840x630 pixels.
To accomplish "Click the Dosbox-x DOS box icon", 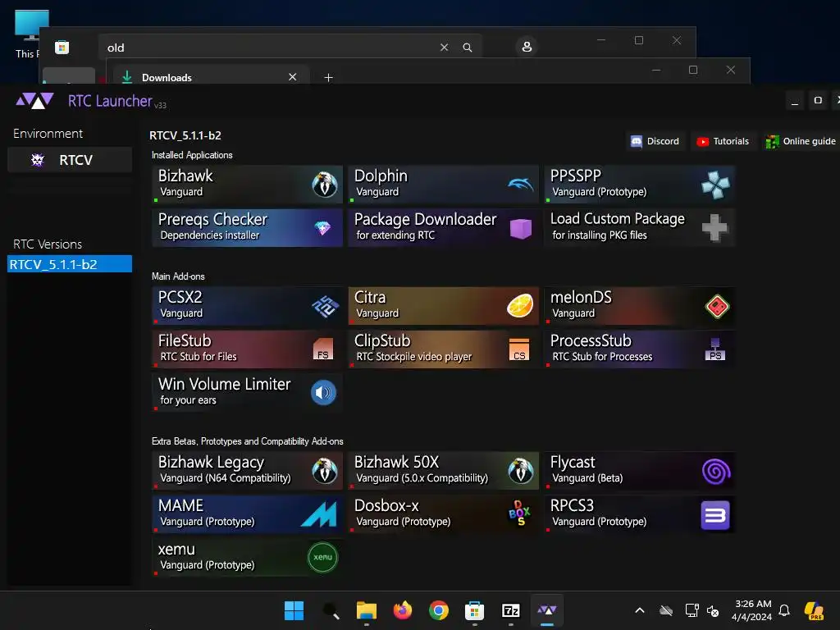I will coord(519,514).
